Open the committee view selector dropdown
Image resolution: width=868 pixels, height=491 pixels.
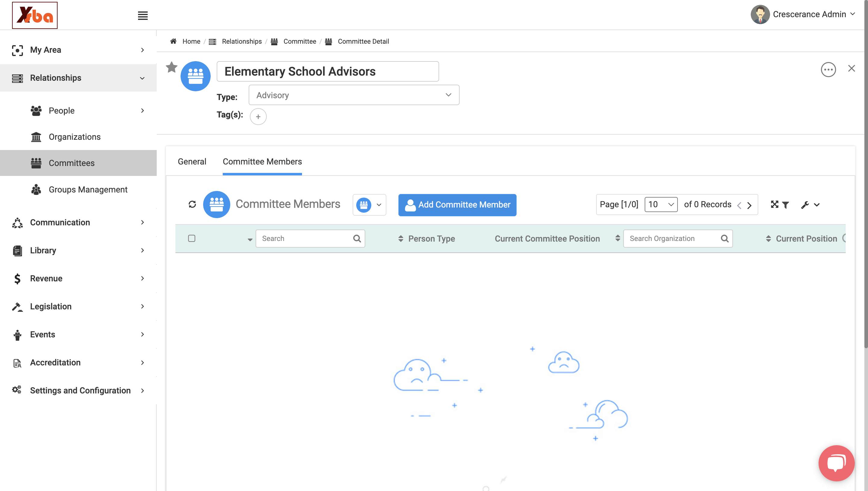click(370, 205)
